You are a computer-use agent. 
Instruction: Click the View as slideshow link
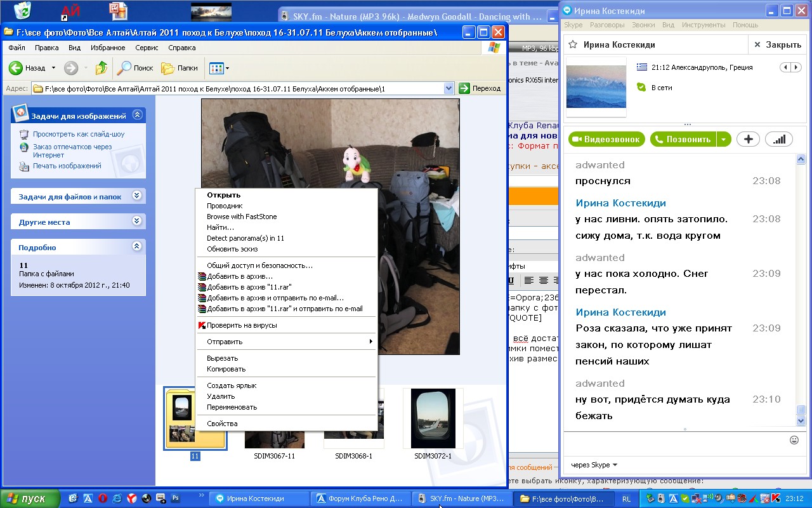[79, 134]
